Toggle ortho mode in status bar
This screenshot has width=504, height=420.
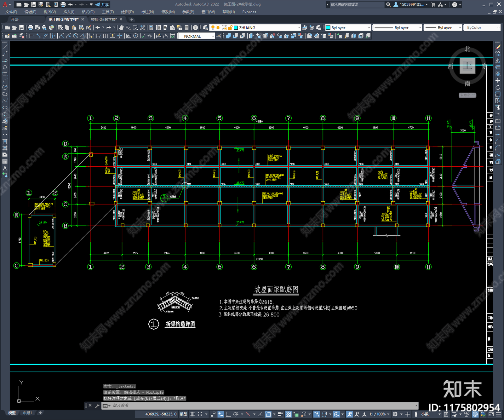[x=228, y=414]
